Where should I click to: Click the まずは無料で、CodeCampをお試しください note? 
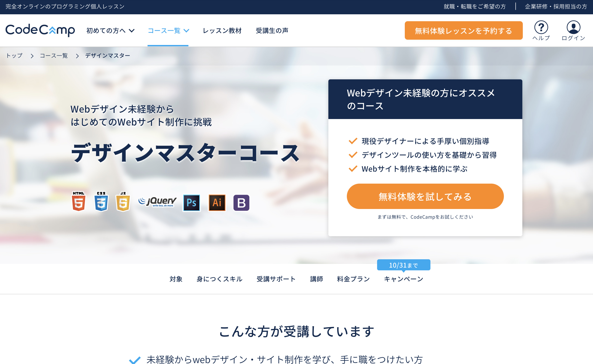425,217
